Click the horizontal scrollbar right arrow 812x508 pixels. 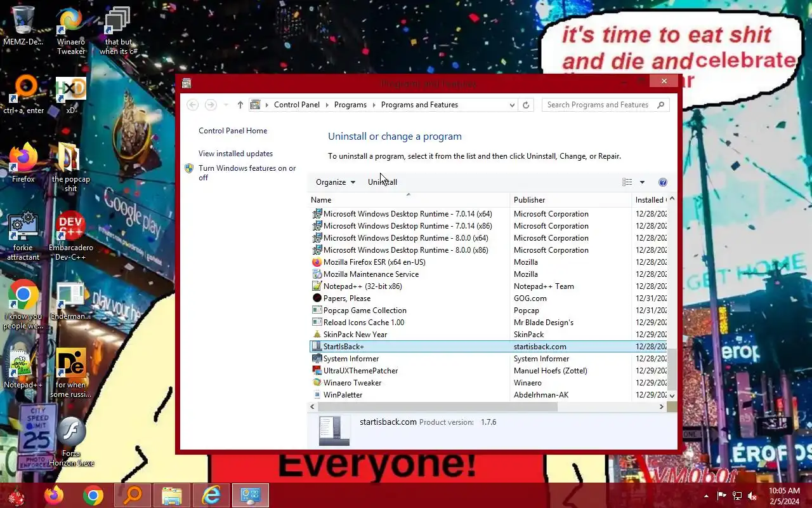coord(662,407)
